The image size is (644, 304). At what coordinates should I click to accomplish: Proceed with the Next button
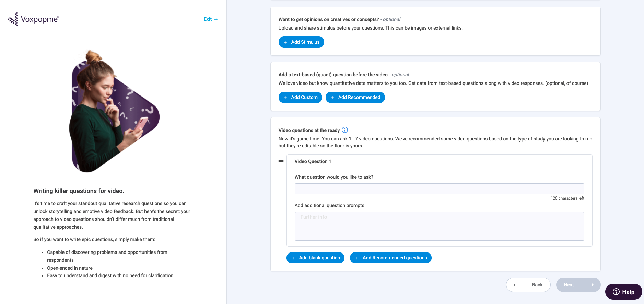coord(578,285)
